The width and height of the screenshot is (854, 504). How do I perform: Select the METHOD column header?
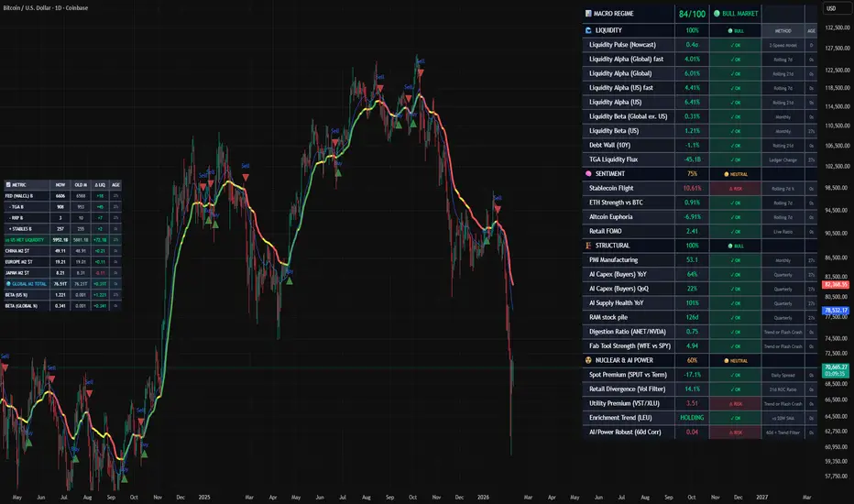(x=783, y=30)
